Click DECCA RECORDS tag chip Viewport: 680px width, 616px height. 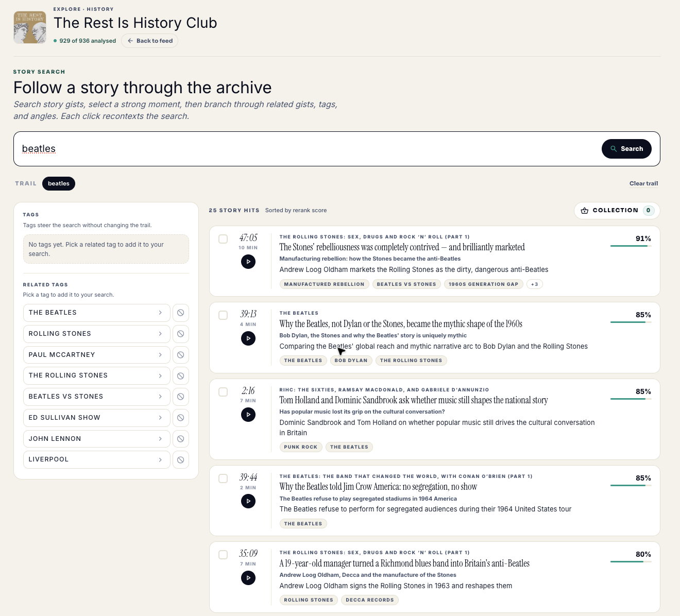(370, 600)
